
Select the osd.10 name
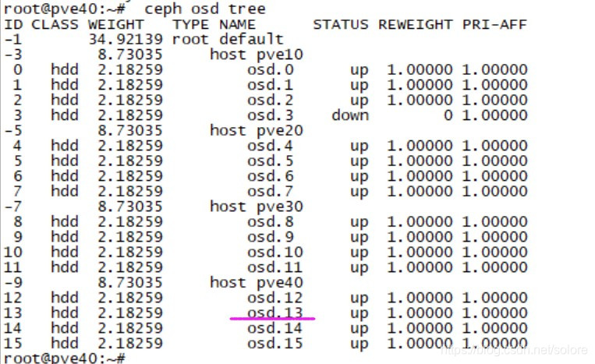(275, 252)
